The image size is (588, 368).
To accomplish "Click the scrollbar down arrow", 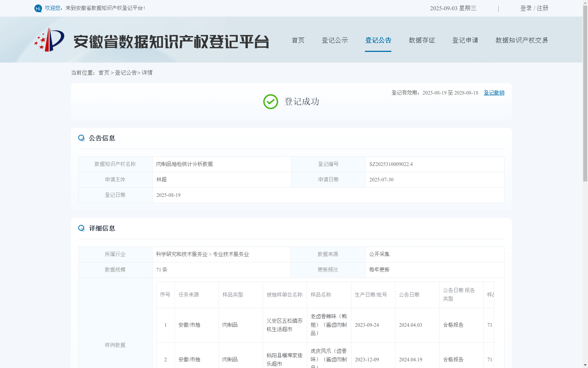I will pos(585,365).
